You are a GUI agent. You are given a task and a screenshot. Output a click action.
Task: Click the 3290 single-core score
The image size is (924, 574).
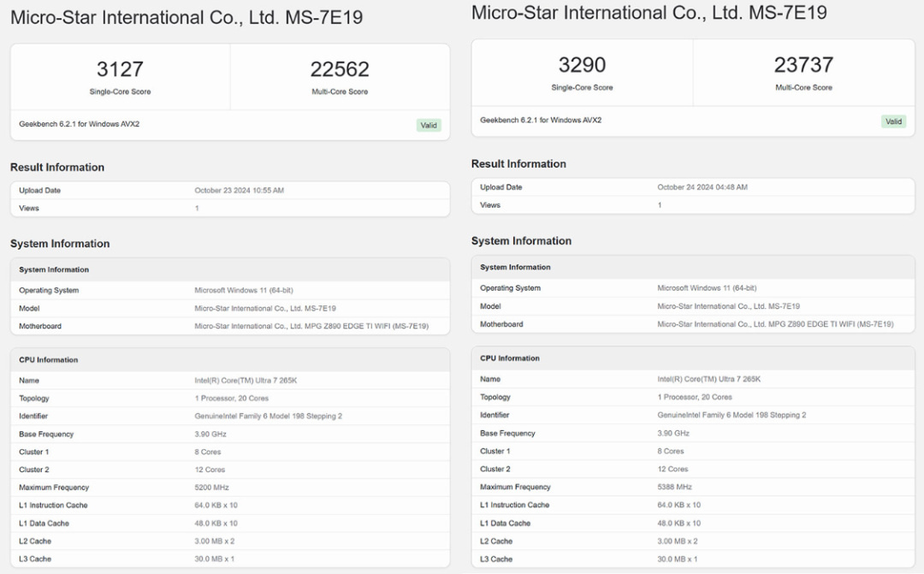click(x=582, y=64)
